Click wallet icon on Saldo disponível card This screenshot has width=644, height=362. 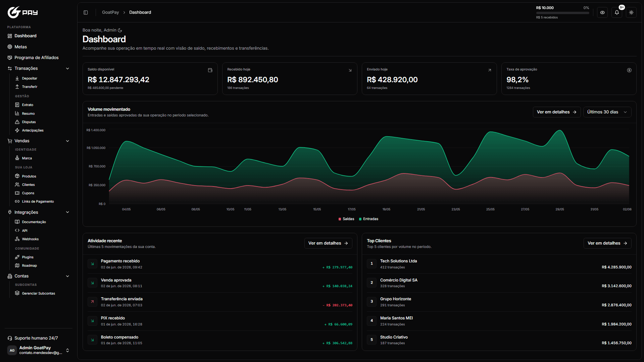coord(210,70)
